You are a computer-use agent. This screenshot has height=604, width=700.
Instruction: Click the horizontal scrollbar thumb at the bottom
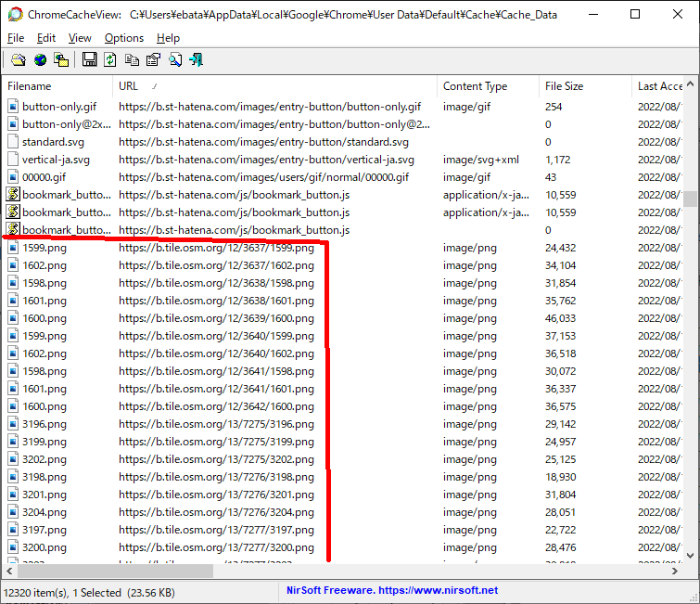pyautogui.click(x=111, y=572)
